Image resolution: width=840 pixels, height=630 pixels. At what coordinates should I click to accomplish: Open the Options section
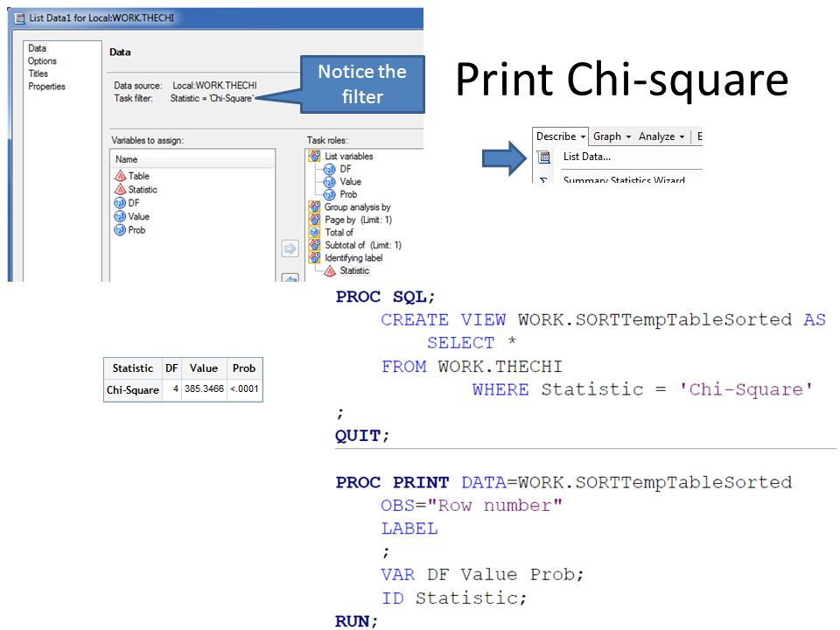click(42, 61)
